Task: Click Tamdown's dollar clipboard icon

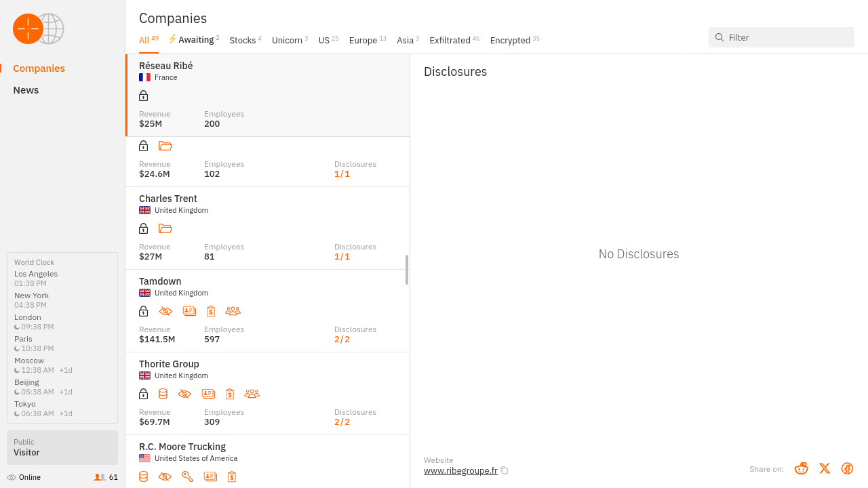Action: click(211, 311)
